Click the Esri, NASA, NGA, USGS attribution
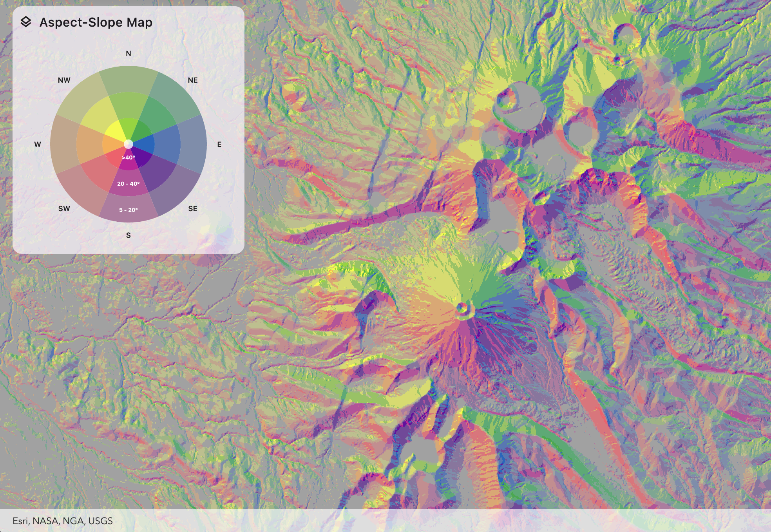Image resolution: width=771 pixels, height=532 pixels. pos(63,521)
